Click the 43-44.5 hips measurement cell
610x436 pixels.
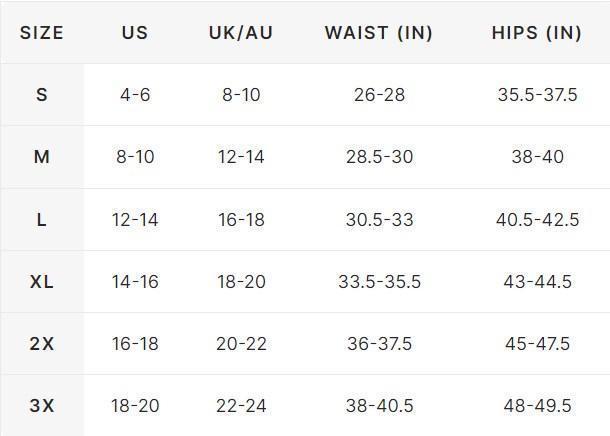pos(537,282)
